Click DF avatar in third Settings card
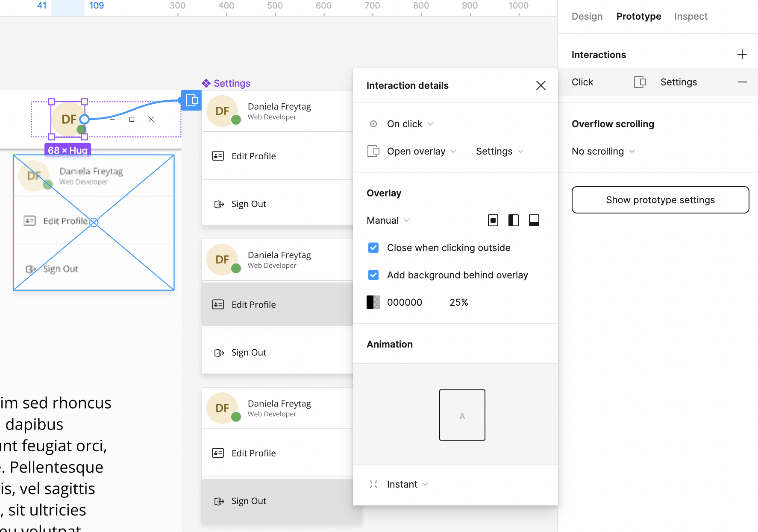Screen dimensions: 758x532 tap(222, 408)
